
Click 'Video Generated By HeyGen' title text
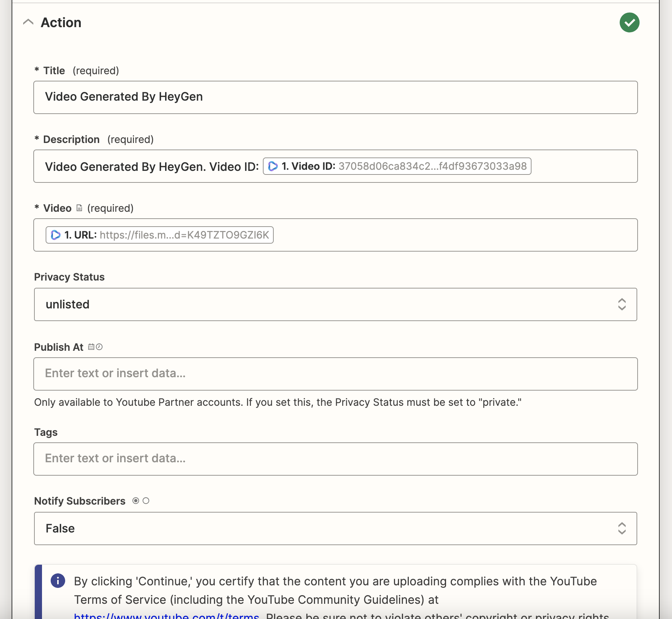coord(124,97)
